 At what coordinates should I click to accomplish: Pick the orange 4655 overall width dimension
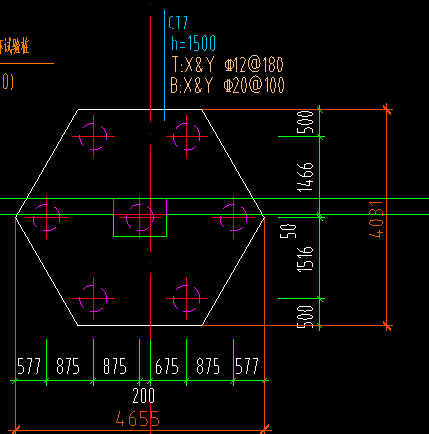pyautogui.click(x=138, y=419)
